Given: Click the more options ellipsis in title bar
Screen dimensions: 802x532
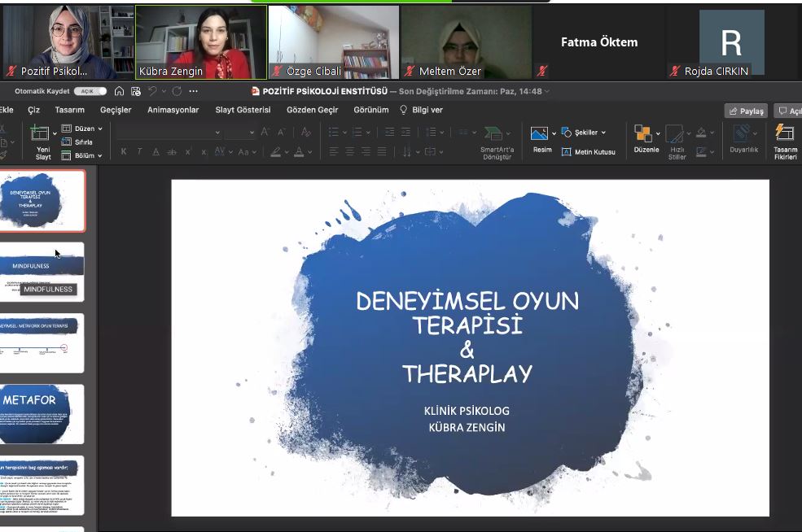Looking at the screenshot, I should click(x=193, y=91).
